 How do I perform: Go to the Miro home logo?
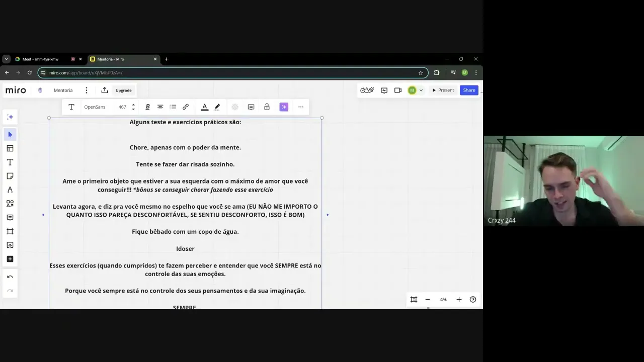tap(16, 90)
